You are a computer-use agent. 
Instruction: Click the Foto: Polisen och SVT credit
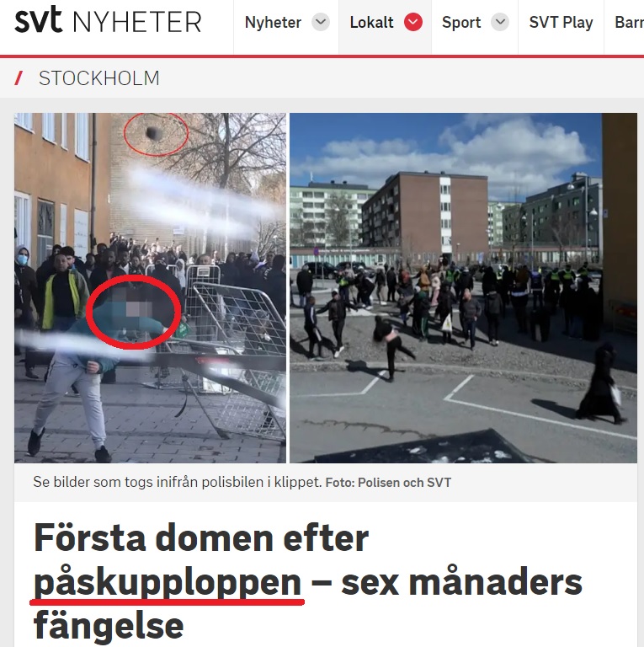coord(388,483)
